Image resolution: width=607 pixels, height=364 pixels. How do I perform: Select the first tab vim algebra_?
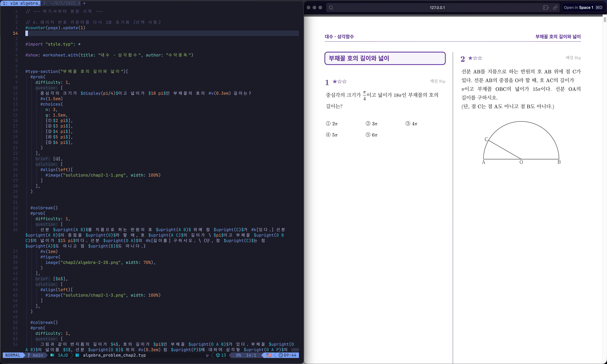[x=21, y=3]
